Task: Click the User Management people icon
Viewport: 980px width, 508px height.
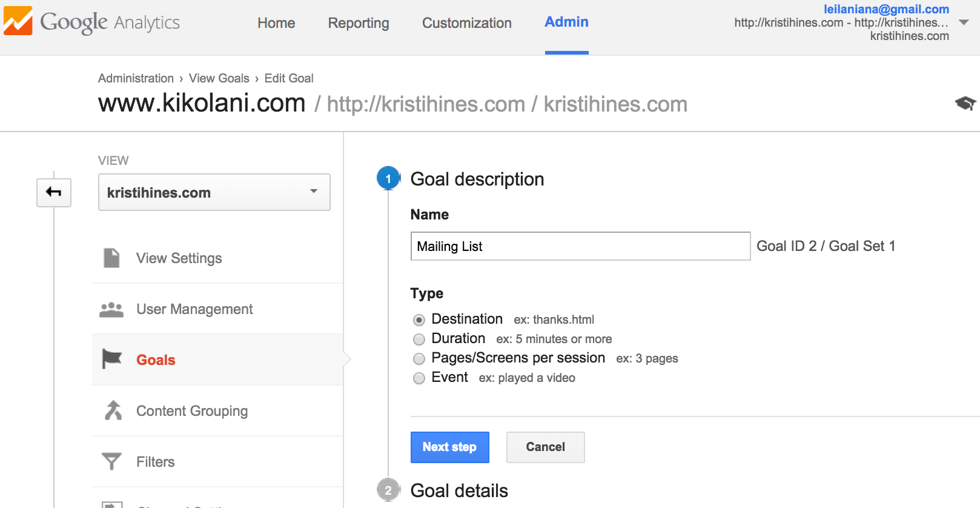Action: [x=111, y=309]
